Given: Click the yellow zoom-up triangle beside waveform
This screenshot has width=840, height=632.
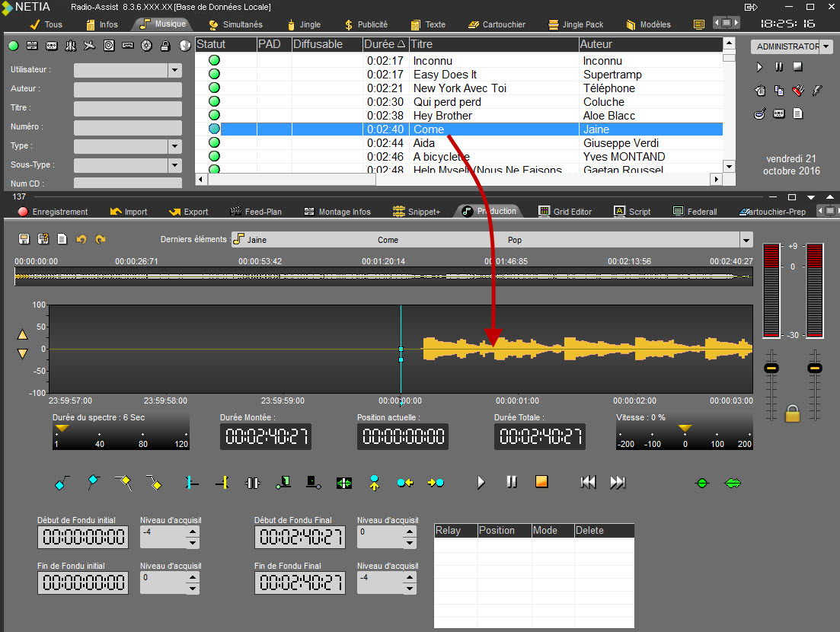Looking at the screenshot, I should coord(23,334).
